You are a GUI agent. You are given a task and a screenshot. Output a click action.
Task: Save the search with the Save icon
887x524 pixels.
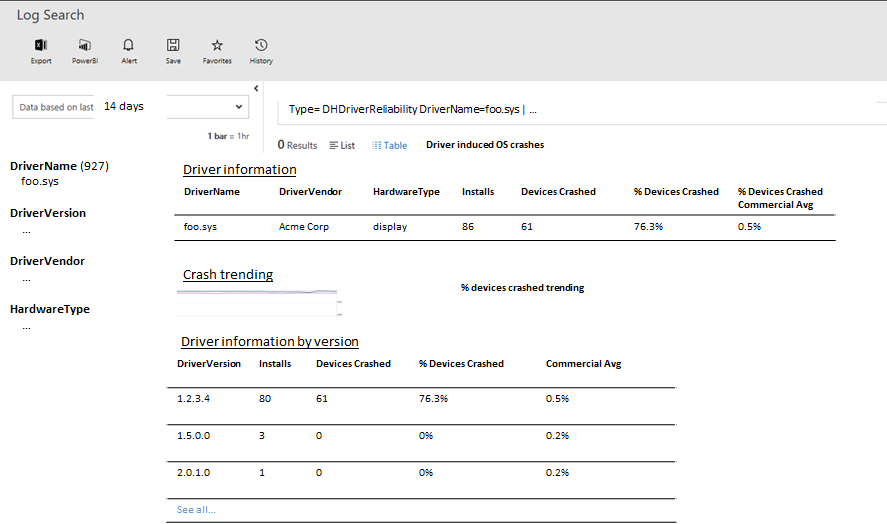click(173, 46)
